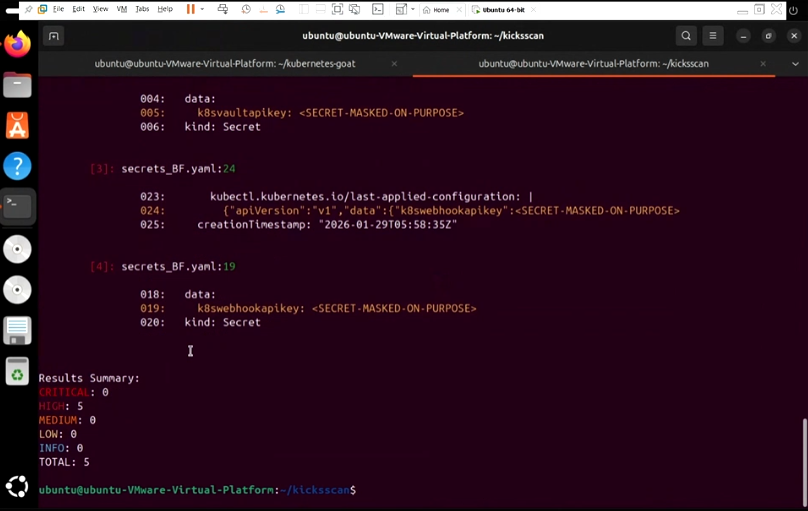The width and height of the screenshot is (808, 511).
Task: Open the Help icon in the dock
Action: pyautogui.click(x=18, y=166)
